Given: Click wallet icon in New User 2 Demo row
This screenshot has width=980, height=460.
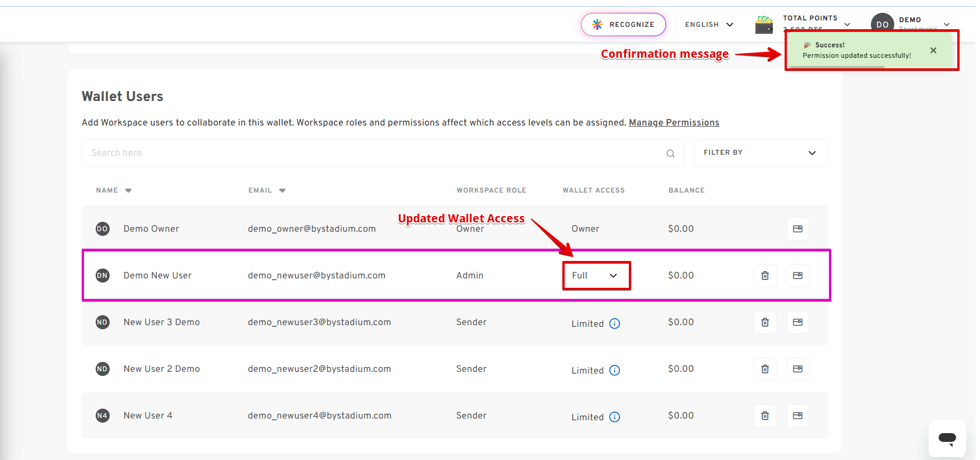Looking at the screenshot, I should [x=797, y=369].
